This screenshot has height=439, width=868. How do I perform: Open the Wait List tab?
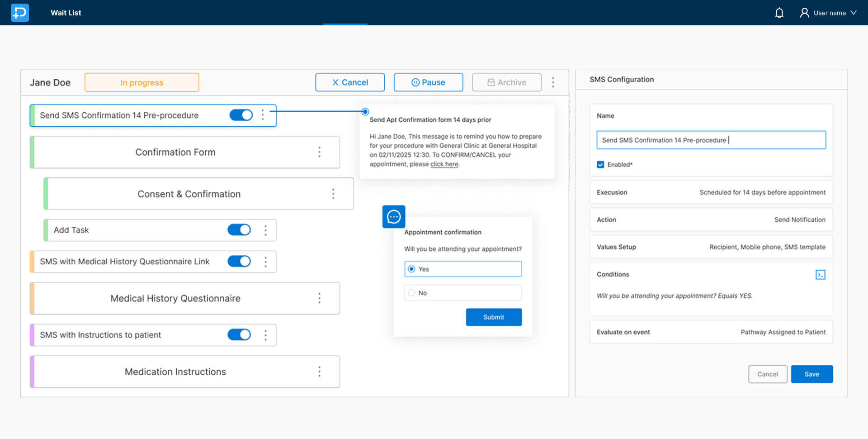point(66,13)
